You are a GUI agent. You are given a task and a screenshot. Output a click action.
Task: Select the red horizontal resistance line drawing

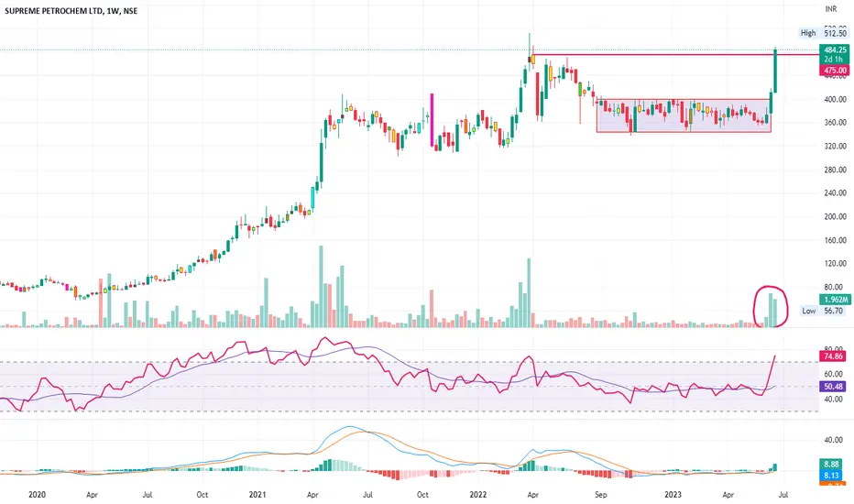point(675,54)
